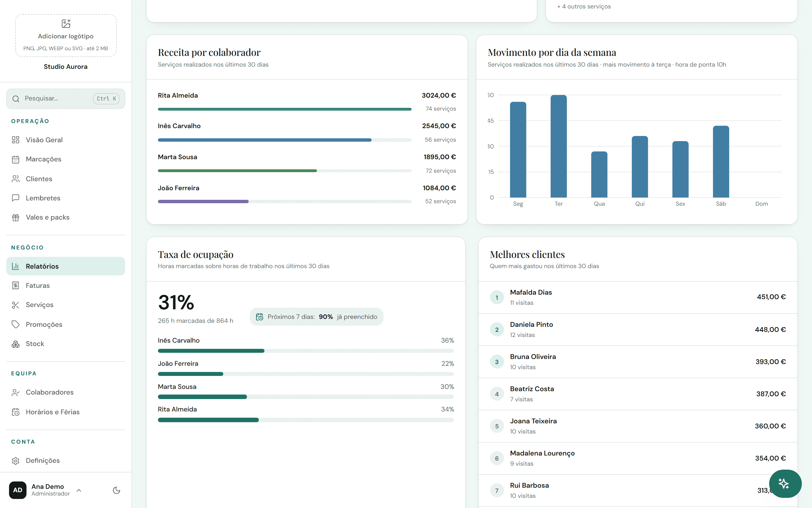Click the Clientes people icon
Screen dimensions: 812x508
(16, 179)
